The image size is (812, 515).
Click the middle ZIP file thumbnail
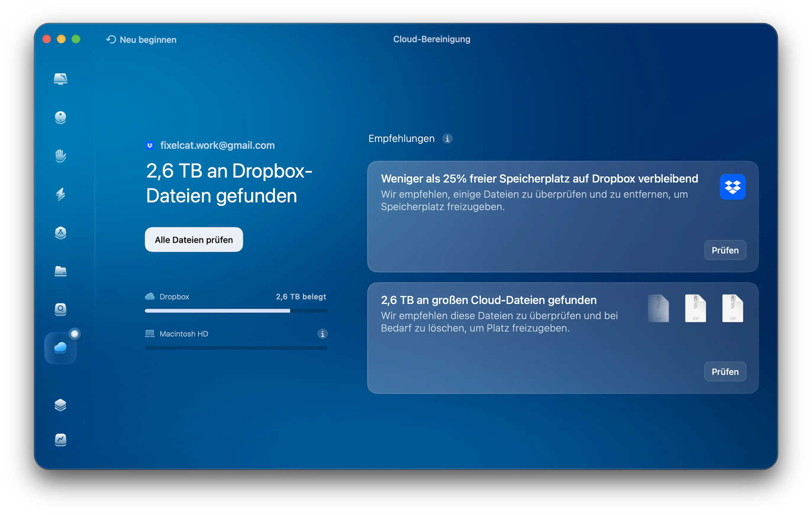pos(695,308)
